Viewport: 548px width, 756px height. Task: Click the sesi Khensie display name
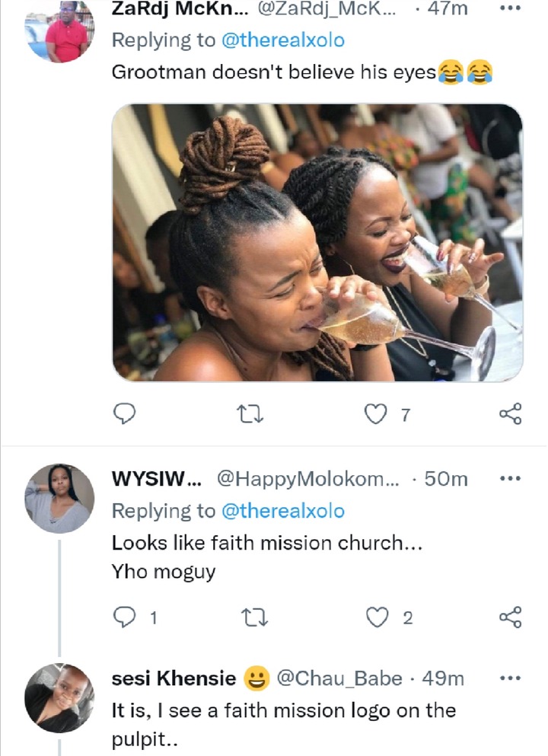[x=173, y=678]
